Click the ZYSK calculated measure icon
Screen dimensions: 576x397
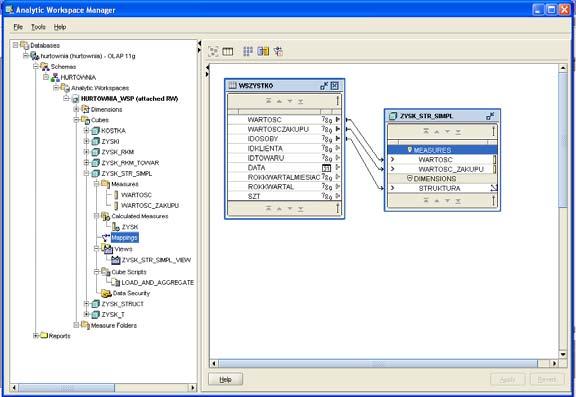(x=116, y=227)
